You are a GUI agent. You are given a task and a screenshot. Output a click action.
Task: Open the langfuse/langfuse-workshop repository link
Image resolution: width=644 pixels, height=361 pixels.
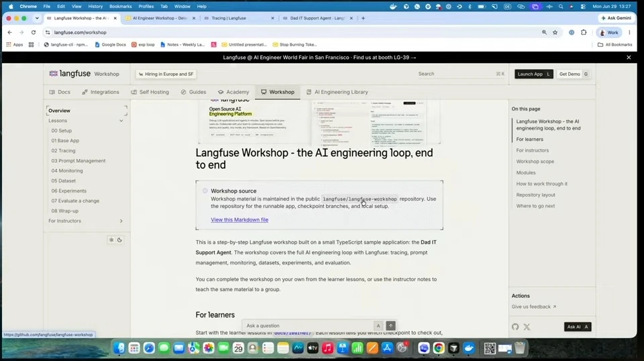(360, 199)
